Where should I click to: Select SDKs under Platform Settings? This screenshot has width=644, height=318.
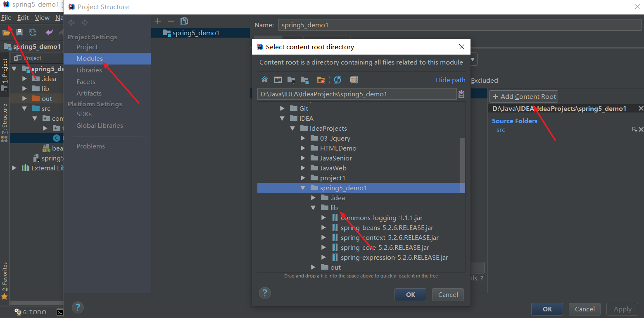(84, 114)
